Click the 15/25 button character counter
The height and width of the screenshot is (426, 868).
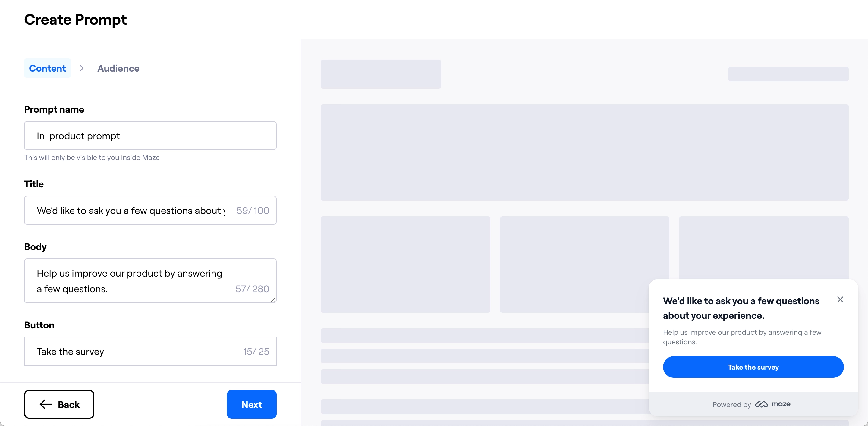pos(256,352)
